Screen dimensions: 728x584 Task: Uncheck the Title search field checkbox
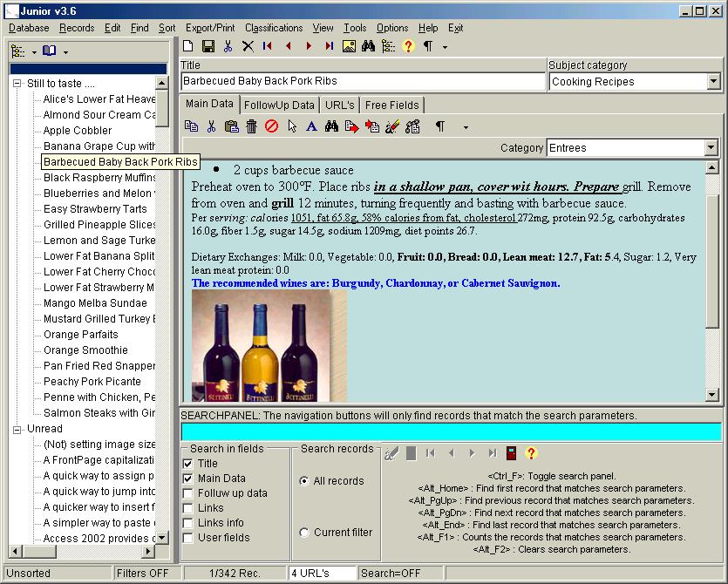pos(188,463)
